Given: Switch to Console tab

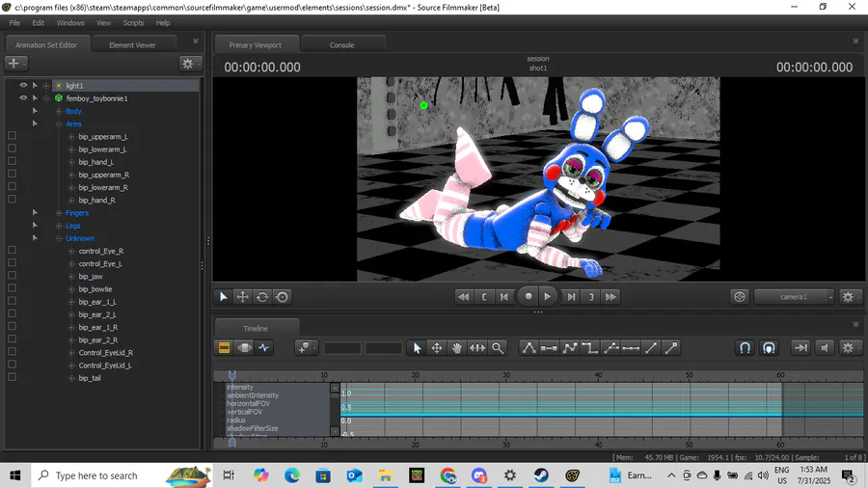Looking at the screenshot, I should tap(342, 44).
